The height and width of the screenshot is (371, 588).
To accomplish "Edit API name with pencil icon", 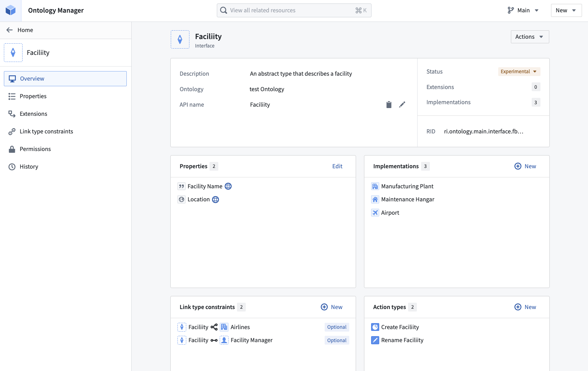I will point(402,105).
